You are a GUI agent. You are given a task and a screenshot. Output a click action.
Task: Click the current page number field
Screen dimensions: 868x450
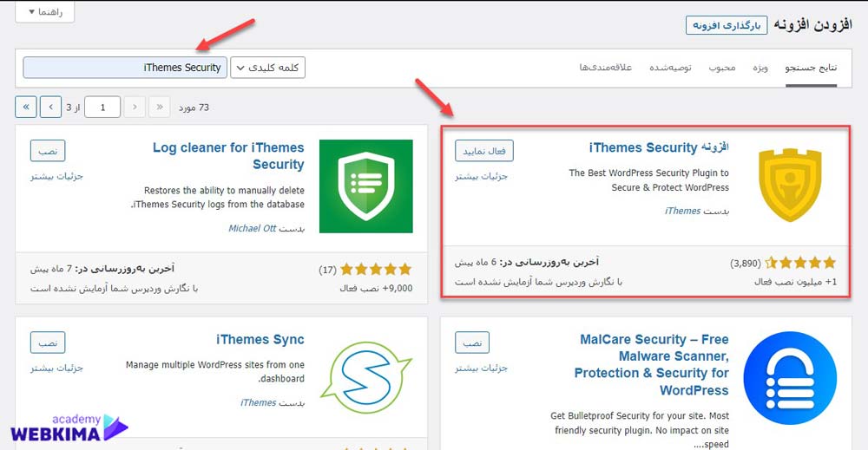tap(102, 108)
